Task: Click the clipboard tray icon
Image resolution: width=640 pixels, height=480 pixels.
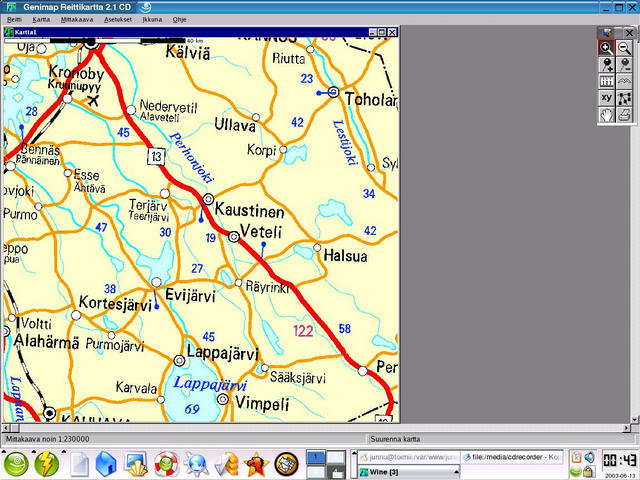Action: [576, 457]
